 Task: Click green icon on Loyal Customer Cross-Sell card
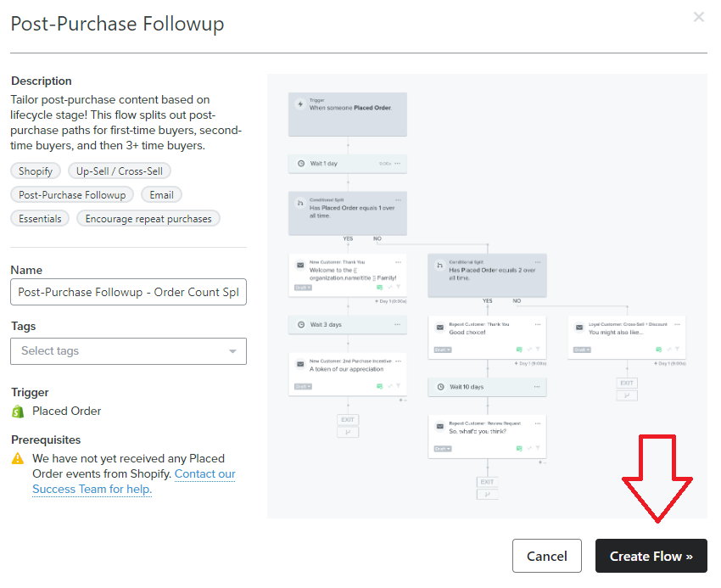(658, 350)
